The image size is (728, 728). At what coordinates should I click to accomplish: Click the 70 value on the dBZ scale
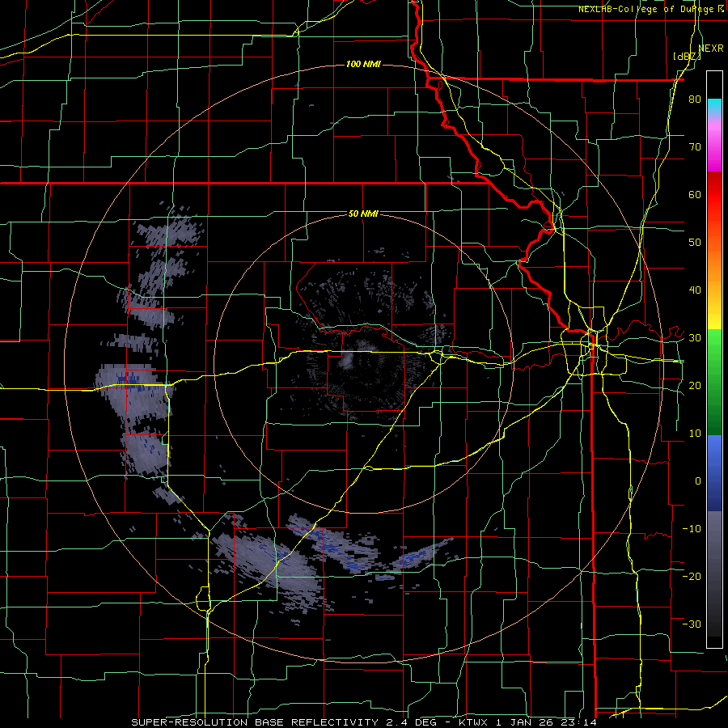click(x=695, y=147)
